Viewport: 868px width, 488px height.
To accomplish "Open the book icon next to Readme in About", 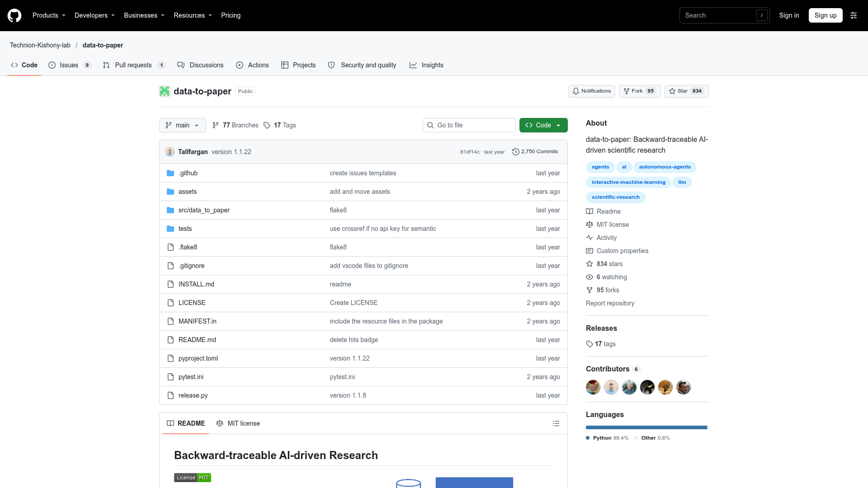I will tap(590, 211).
